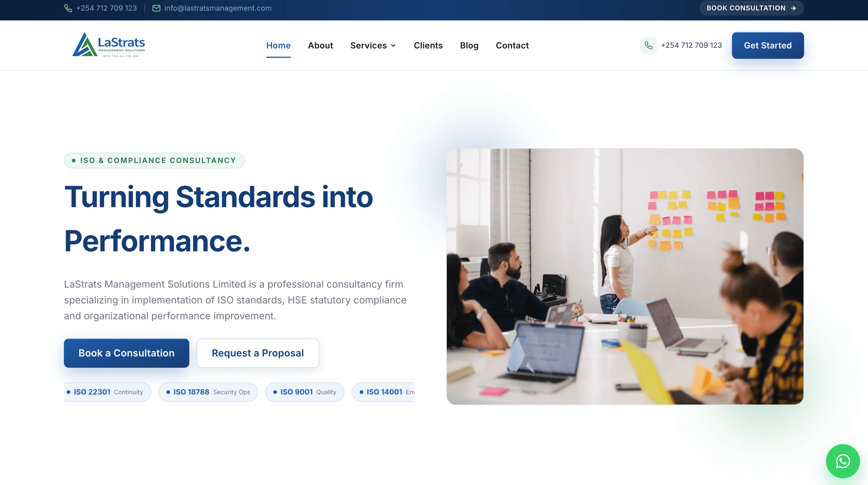Open WhatsApp chat floating button
Screen dimensions: 868x485
[x=843, y=461]
